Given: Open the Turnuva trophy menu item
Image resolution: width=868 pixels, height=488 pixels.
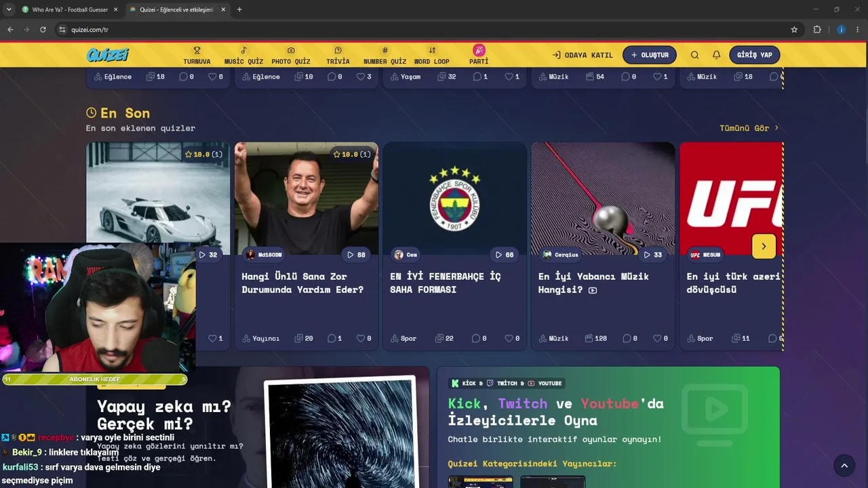Looking at the screenshot, I should pos(197,56).
